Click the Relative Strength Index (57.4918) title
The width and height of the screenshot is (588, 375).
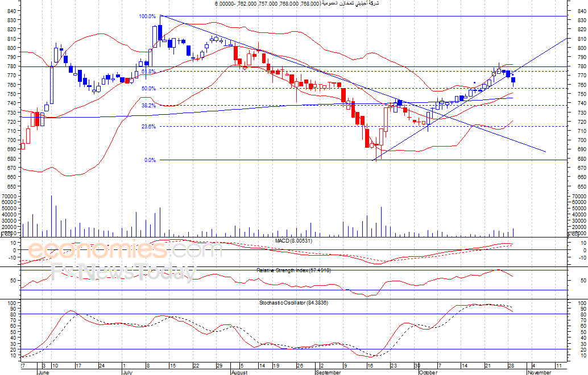[x=293, y=270]
